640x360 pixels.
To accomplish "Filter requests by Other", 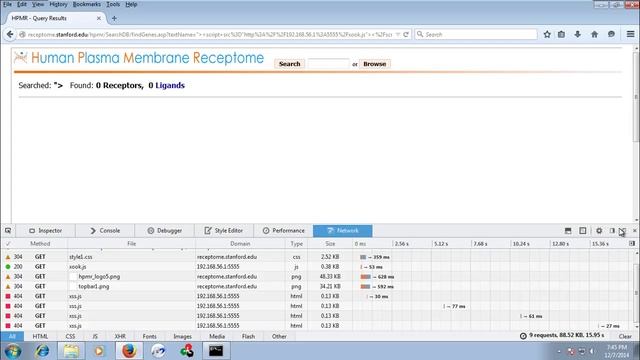I will pos(279,336).
